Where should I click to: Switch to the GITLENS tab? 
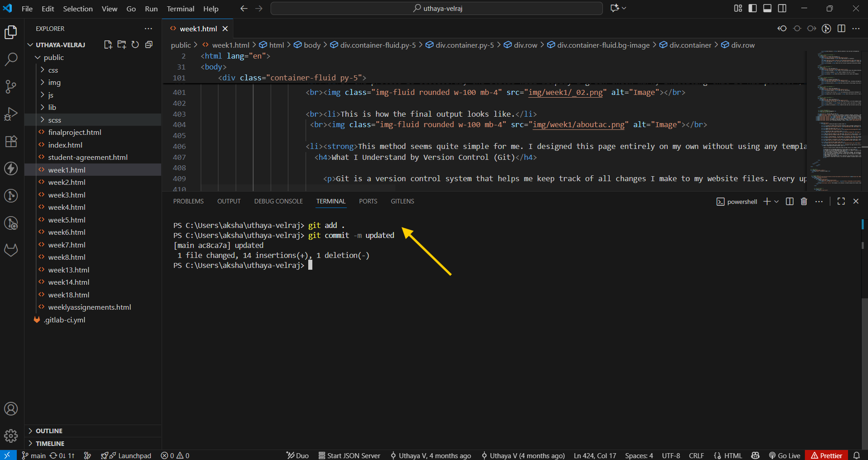402,201
